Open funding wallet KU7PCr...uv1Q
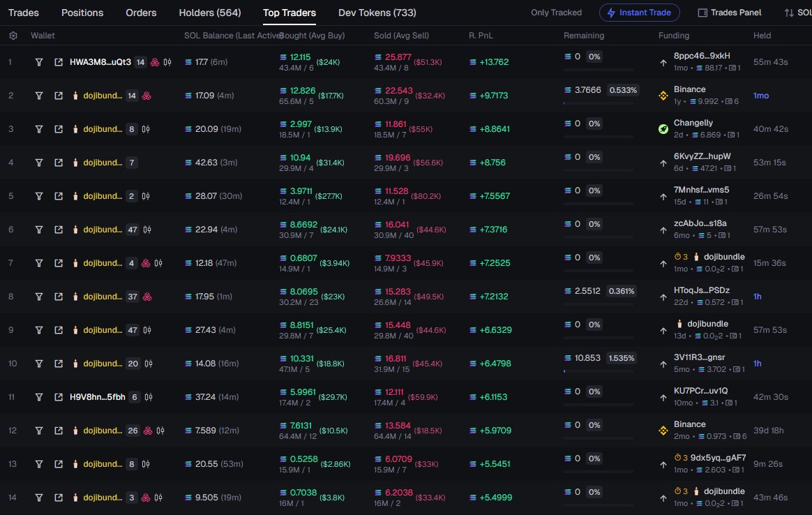This screenshot has height=515, width=812. click(700, 391)
